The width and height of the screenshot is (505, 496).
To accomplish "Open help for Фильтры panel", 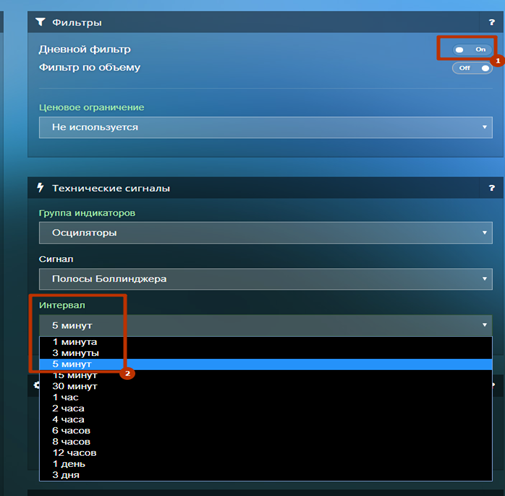I will pyautogui.click(x=492, y=22).
